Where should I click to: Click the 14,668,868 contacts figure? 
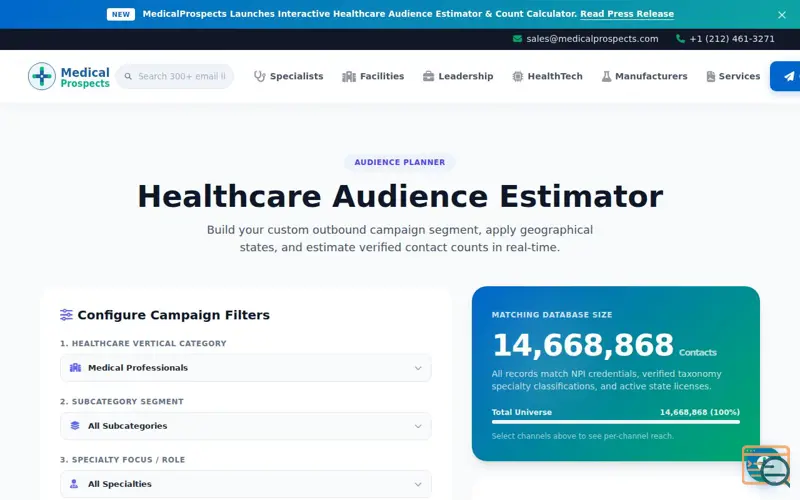[583, 345]
